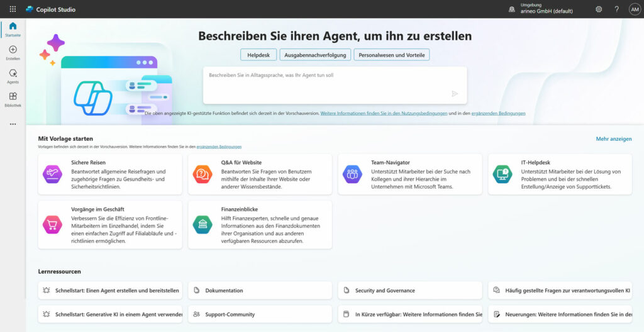644x332 pixels.
Task: Open settings gear icon
Action: 599,9
